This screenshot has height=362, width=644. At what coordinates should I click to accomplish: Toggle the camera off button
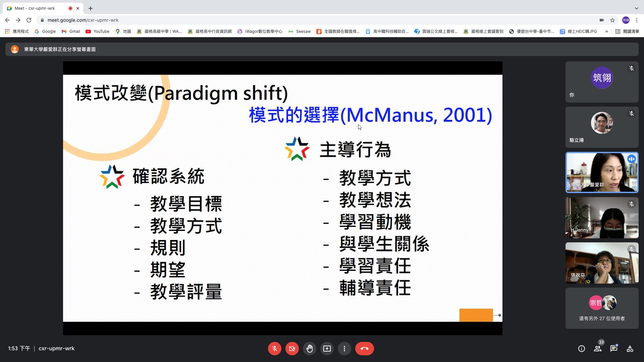[292, 349]
